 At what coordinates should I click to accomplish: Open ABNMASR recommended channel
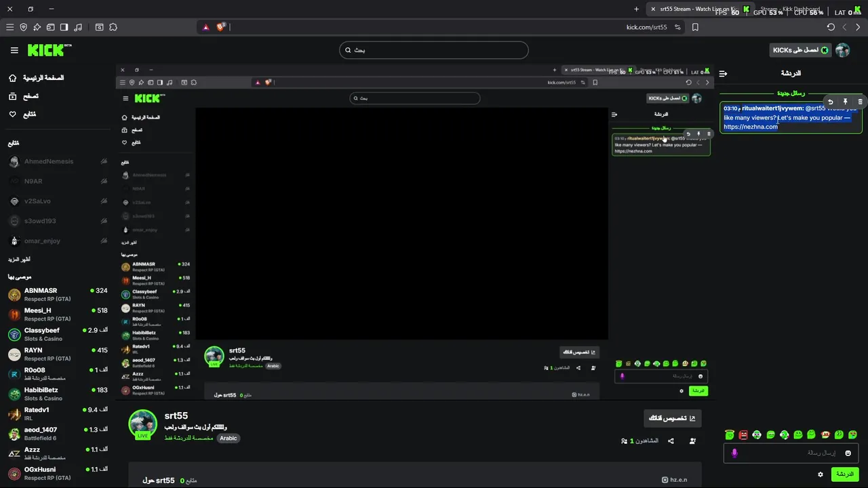58,295
